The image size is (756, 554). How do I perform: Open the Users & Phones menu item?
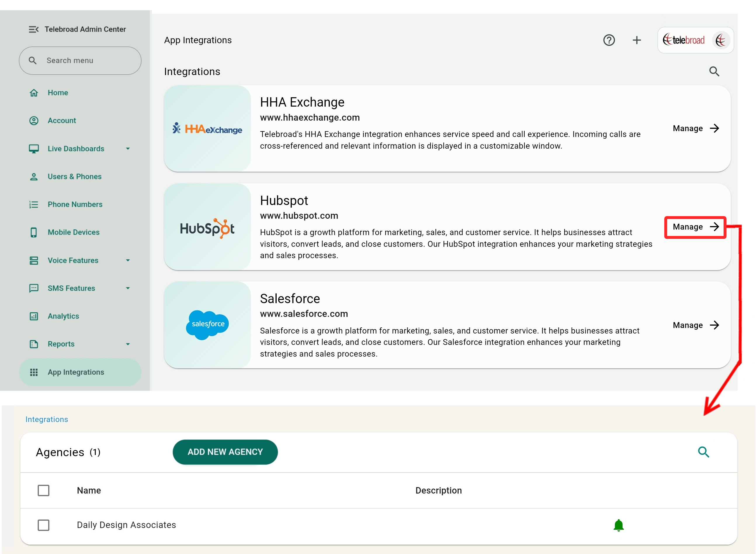click(x=74, y=176)
